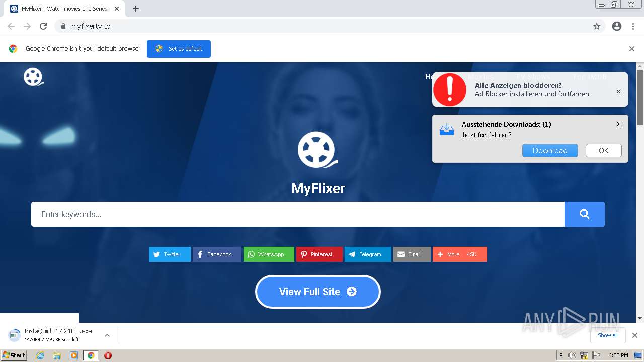Click scrollbar down arrow
This screenshot has height=362, width=644.
640,318
